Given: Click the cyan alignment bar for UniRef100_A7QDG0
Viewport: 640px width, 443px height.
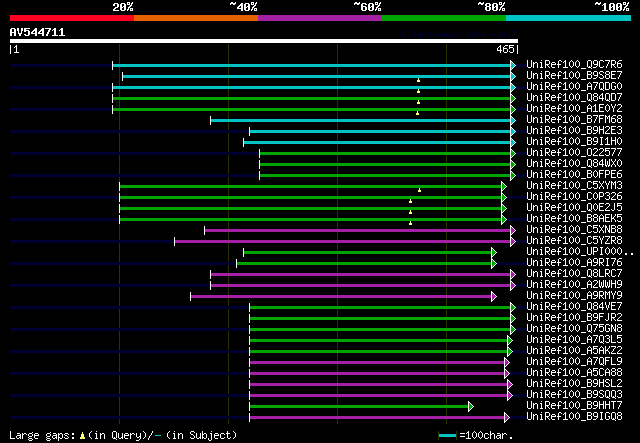Looking at the screenshot, I should pos(311,87).
